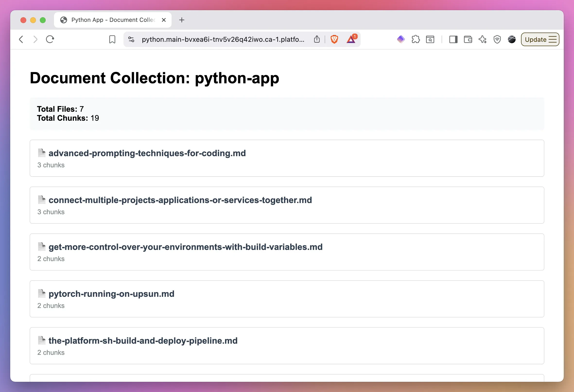Open the browser extensions puzzle icon
Viewport: 574px width, 392px height.
pos(416,39)
